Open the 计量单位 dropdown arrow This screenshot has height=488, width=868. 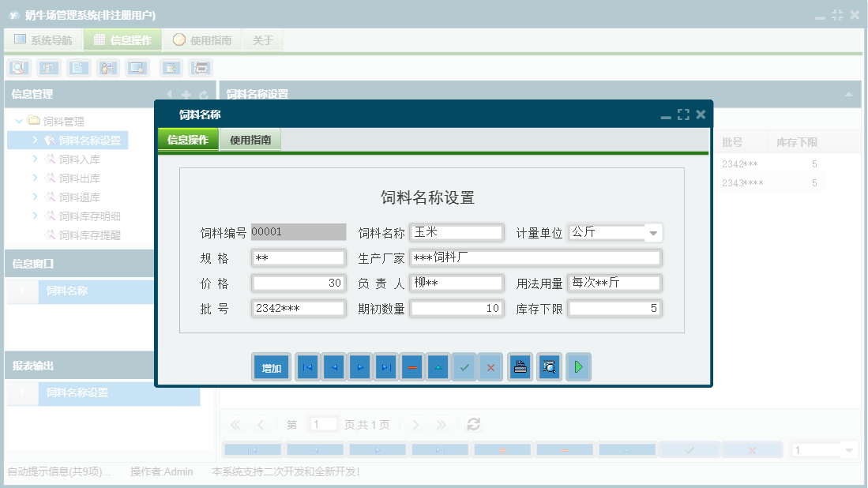point(653,233)
